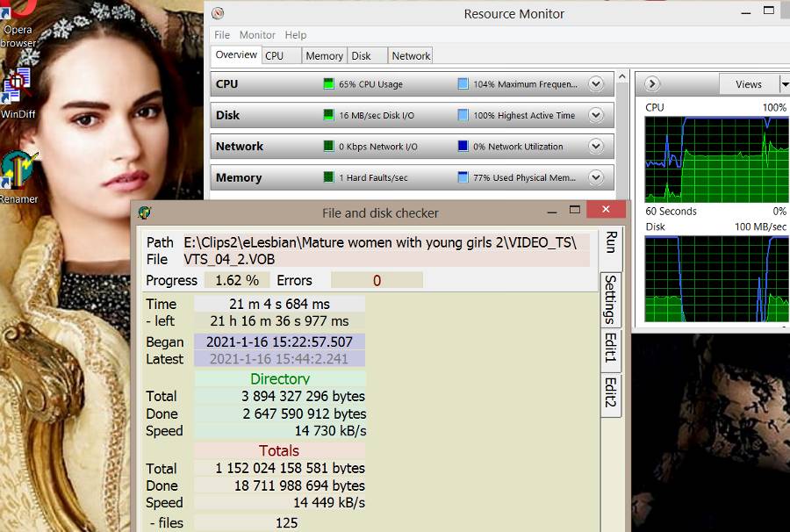790x532 pixels.
Task: Click the Errors count field
Action: [x=377, y=280]
